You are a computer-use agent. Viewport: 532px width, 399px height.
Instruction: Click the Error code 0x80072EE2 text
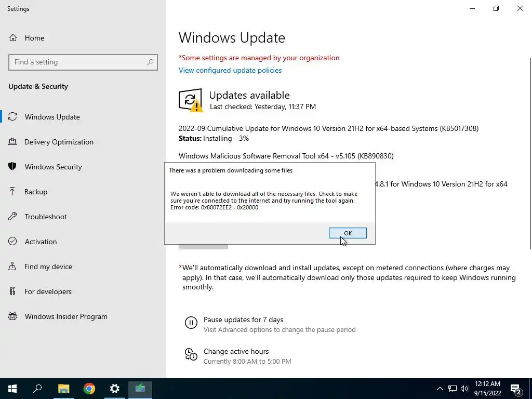[214, 207]
